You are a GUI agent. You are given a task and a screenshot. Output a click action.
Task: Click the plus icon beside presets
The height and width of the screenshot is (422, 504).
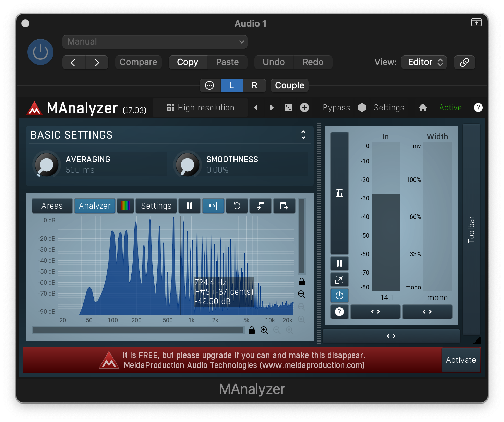pyautogui.click(x=304, y=108)
